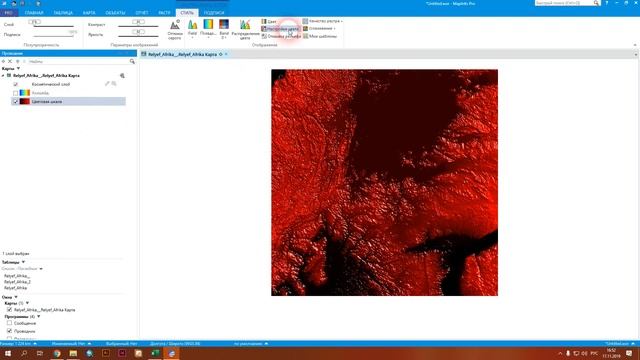This screenshot has width=640, height=360.
Task: Expand the Карты section dropdown arrow
Action: (18, 69)
